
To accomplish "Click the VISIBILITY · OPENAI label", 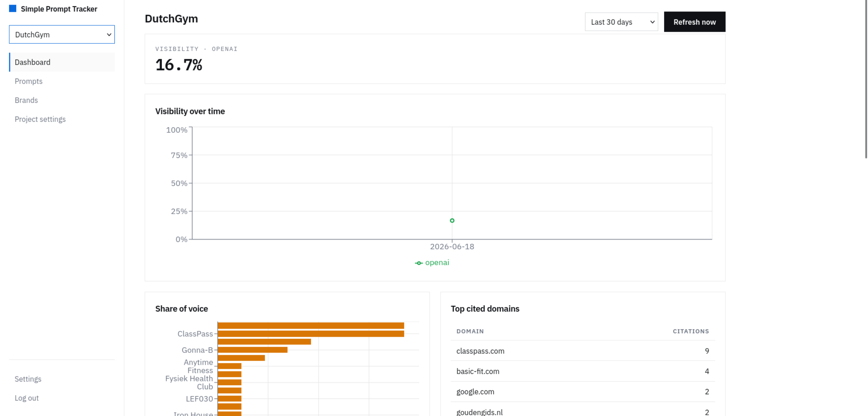I will point(196,49).
